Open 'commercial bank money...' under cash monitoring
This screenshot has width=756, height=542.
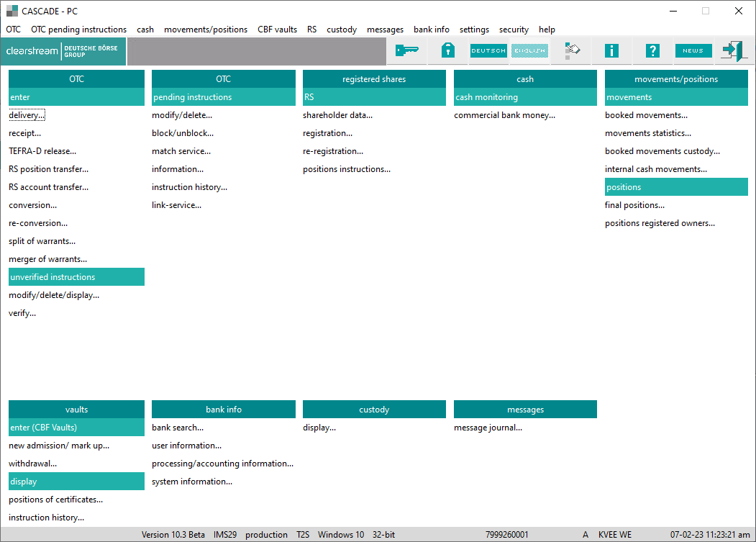(504, 115)
